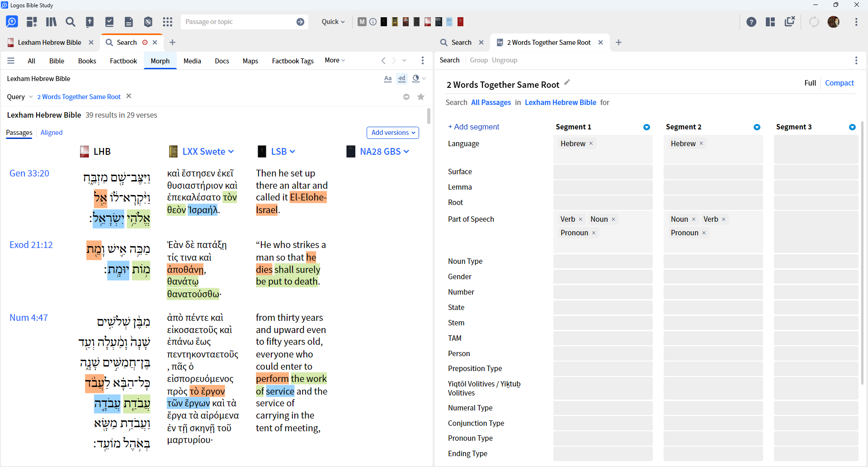Click the magnifier Search icon in main toolbar

point(71,22)
